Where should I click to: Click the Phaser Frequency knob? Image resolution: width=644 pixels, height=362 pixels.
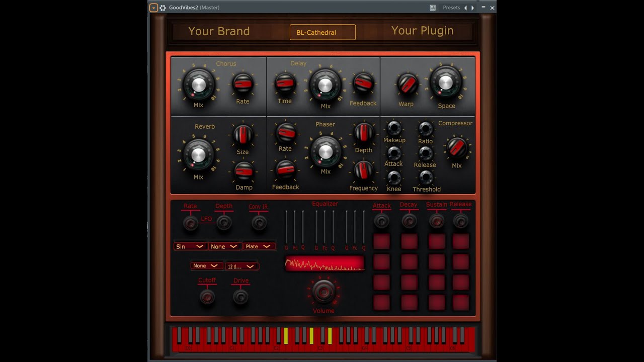click(x=363, y=170)
